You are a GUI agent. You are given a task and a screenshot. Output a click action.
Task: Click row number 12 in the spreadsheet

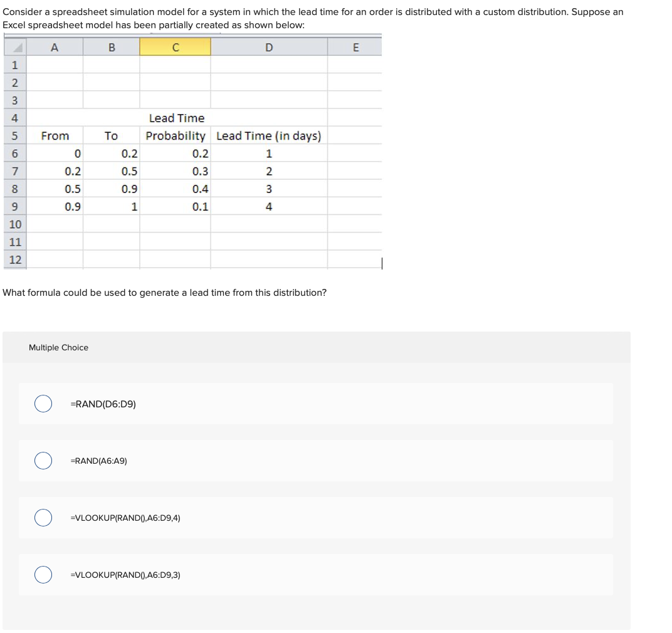[x=15, y=259]
